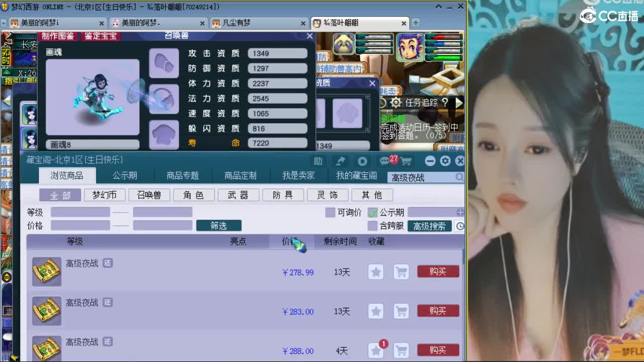Filter by 召唤兽 category
644x362 pixels.
pos(149,195)
